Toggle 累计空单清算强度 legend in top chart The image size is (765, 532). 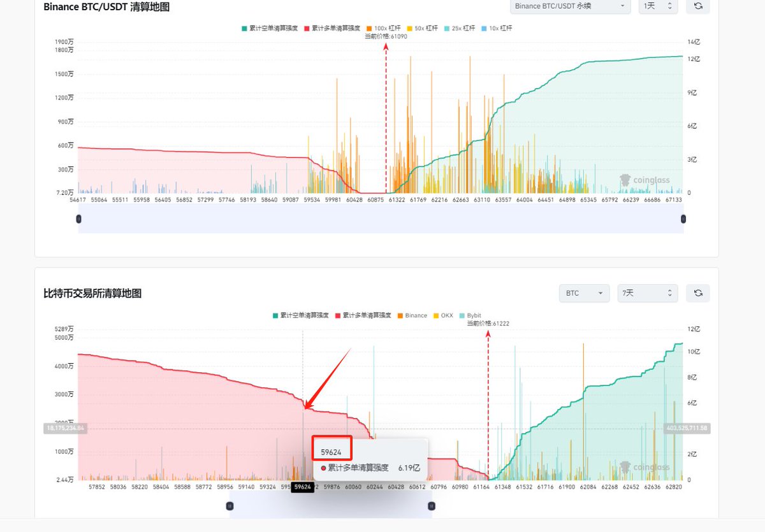pos(270,28)
